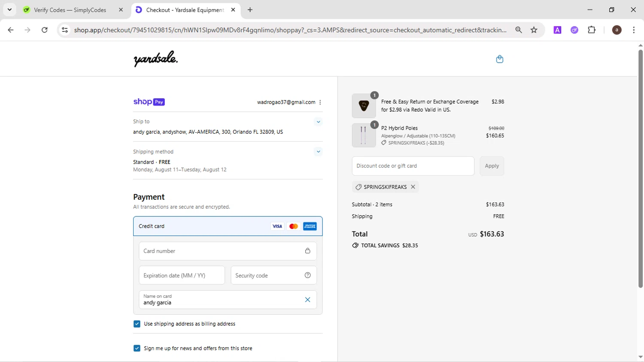Click the P2 Hybrid Poles thumbnail

pyautogui.click(x=364, y=135)
